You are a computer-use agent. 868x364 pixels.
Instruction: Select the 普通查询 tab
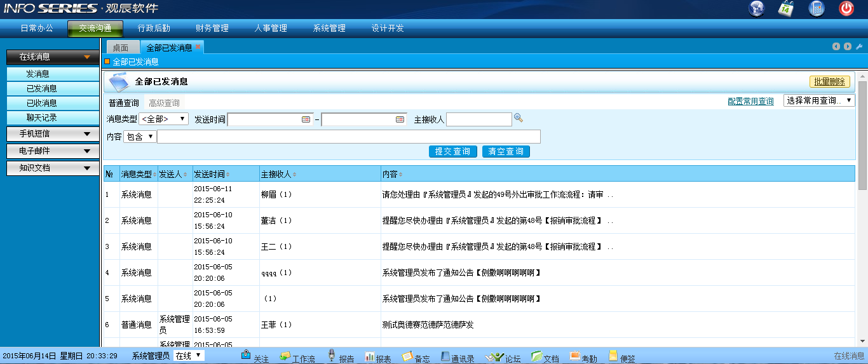[123, 103]
